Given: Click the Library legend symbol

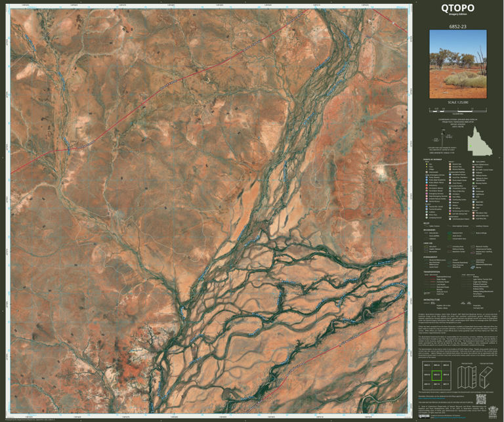Looking at the screenshot, I should point(450,205).
